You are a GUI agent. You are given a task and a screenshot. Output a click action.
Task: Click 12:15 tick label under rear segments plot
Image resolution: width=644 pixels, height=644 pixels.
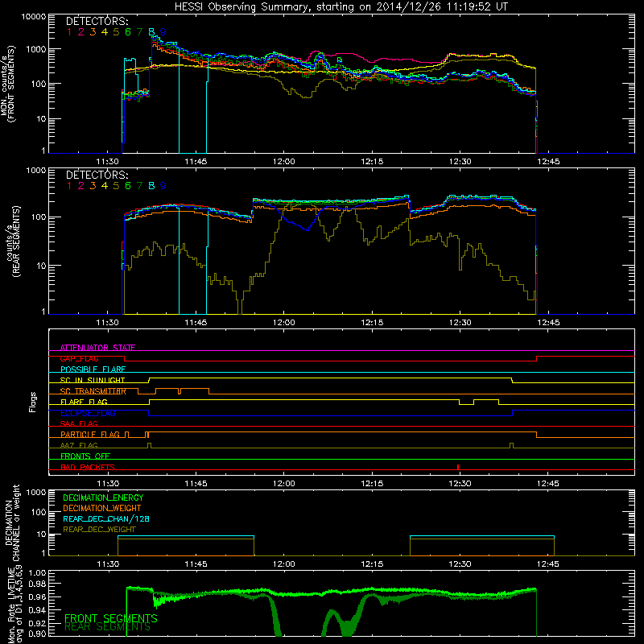tap(372, 323)
